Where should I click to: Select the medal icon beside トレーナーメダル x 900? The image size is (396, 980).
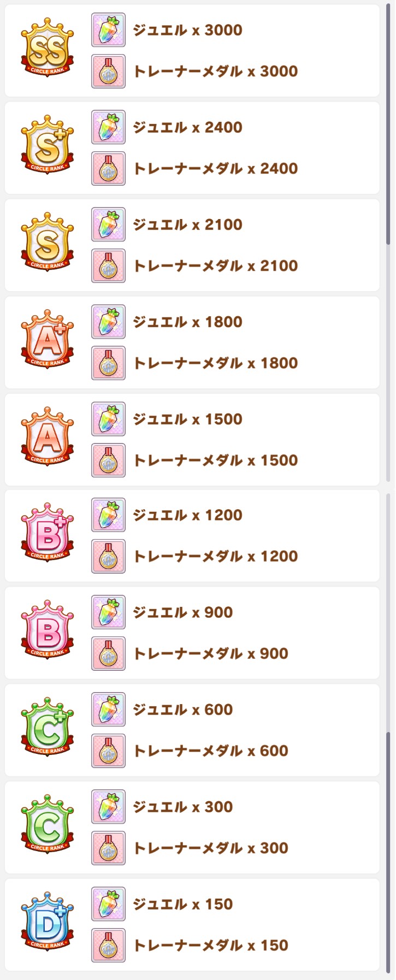pyautogui.click(x=108, y=653)
